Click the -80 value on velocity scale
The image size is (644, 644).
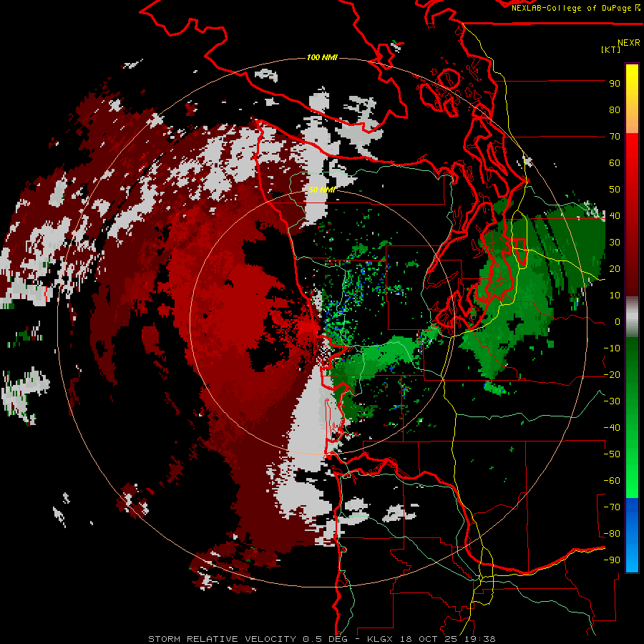click(x=612, y=534)
